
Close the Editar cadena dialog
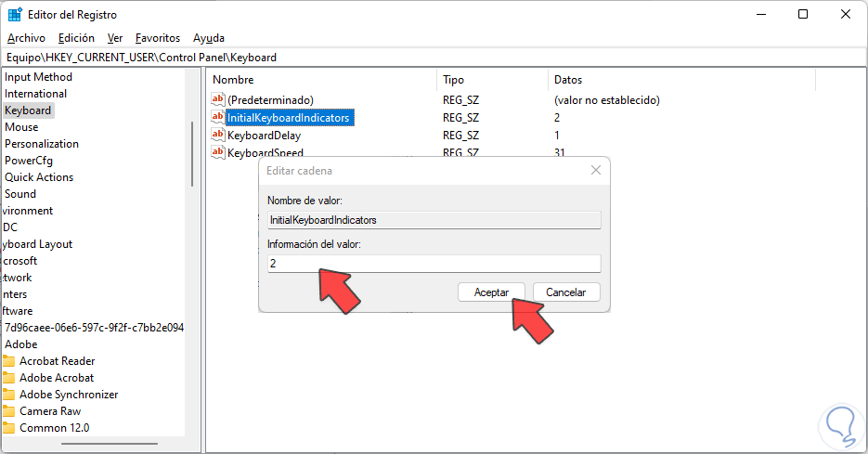click(596, 171)
